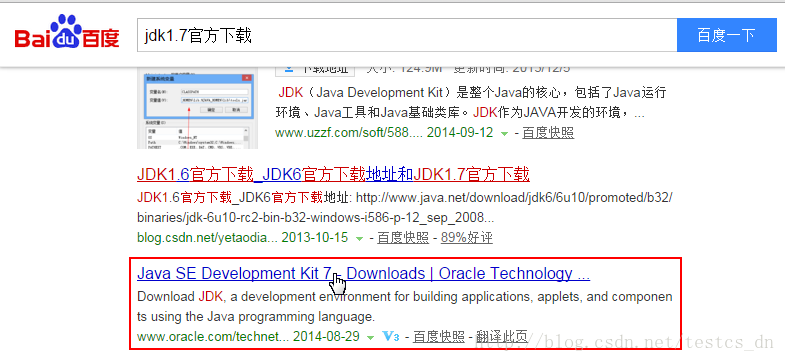The width and height of the screenshot is (785, 362).
Task: Click the V3 verification badge icon
Action: tap(390, 336)
